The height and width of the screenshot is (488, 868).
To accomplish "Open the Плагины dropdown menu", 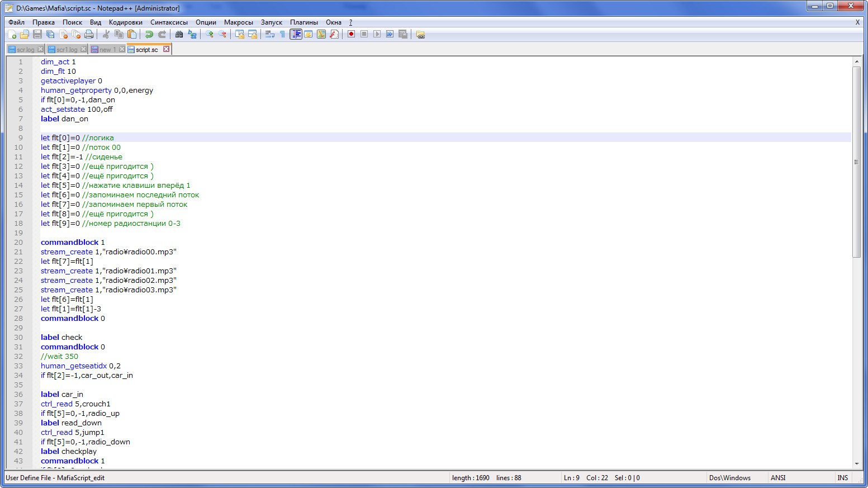I will [303, 22].
